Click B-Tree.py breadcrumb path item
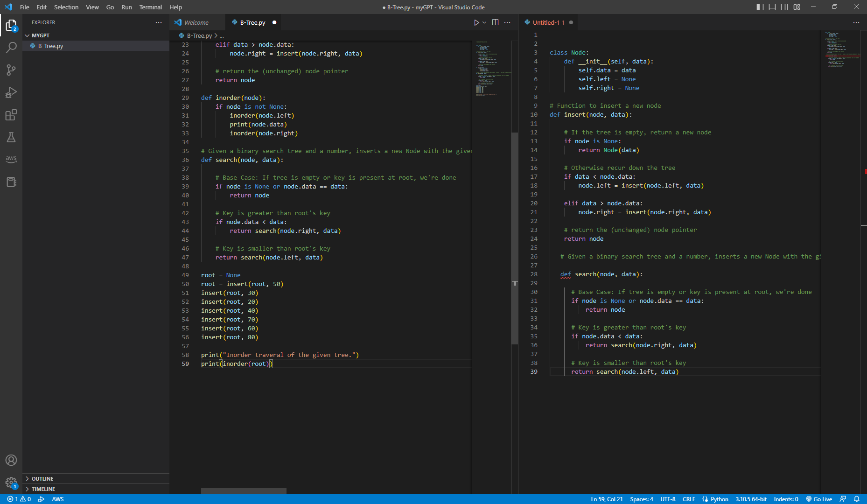This screenshot has height=504, width=867. pyautogui.click(x=199, y=35)
